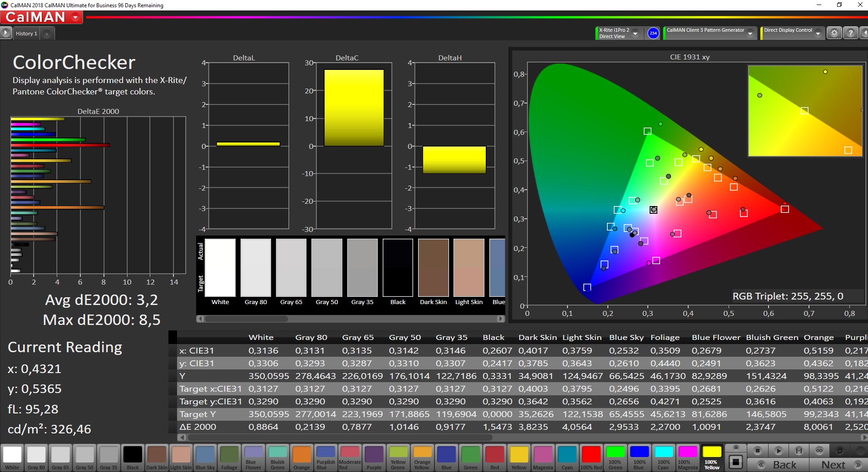Open CalMAN Client 3 Pattern Generator dropdown
868x472 pixels.
coord(750,34)
